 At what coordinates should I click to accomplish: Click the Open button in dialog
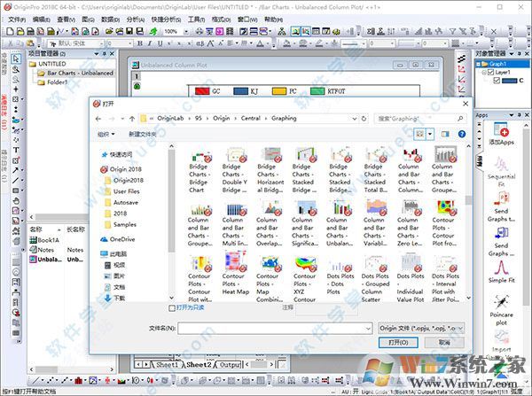(395, 341)
